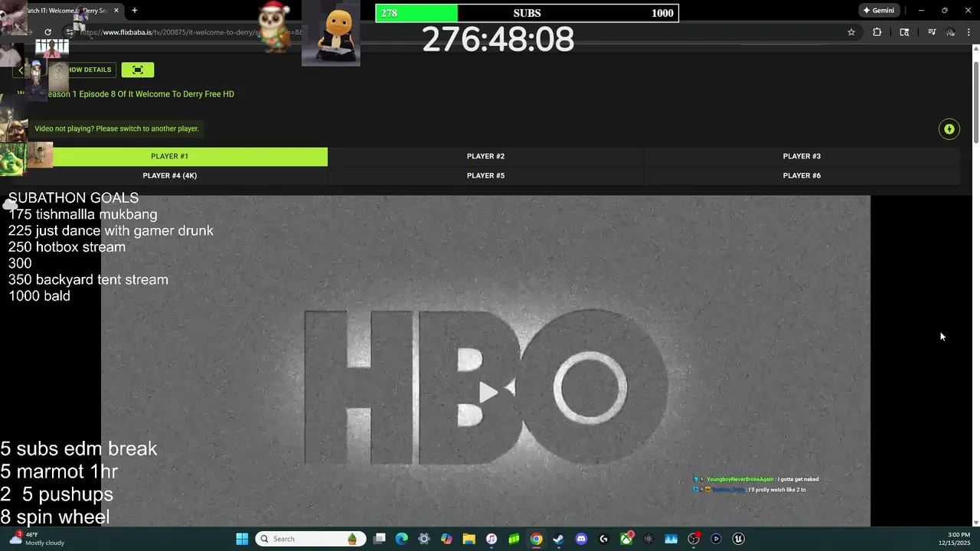Open the Chrome tab search icon
The width and height of the screenshot is (980, 551).
(x=904, y=32)
